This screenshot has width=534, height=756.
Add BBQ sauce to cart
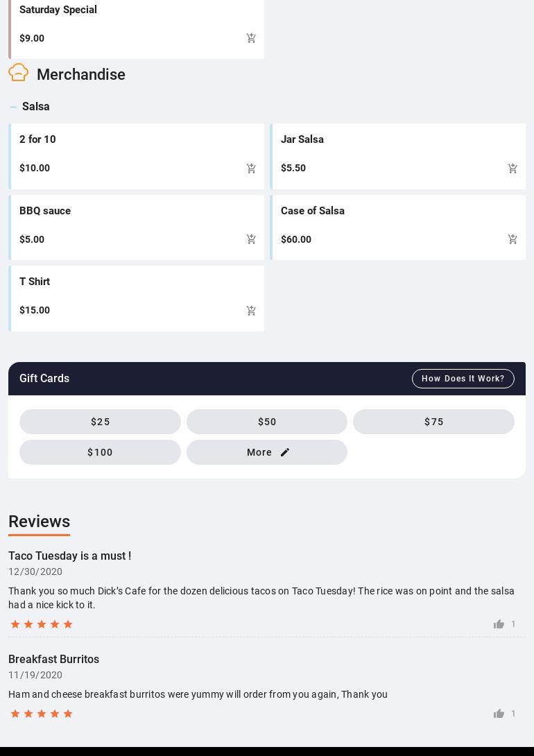pos(251,239)
